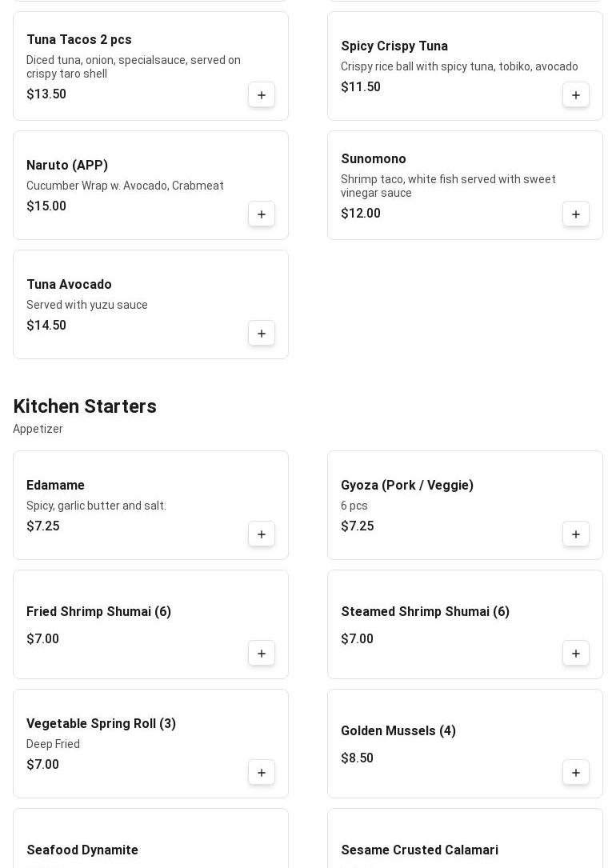Add Golden Mussels (4) with plus icon
This screenshot has width=616, height=868.
point(576,773)
